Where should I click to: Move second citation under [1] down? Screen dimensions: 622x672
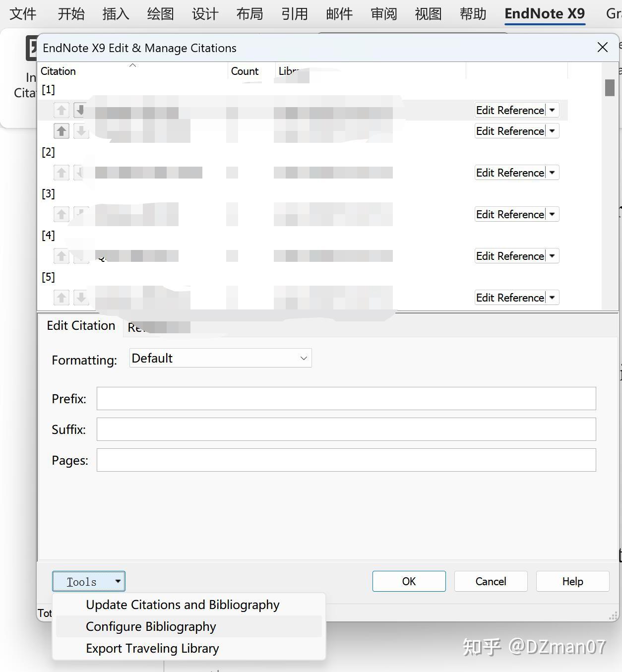click(81, 131)
